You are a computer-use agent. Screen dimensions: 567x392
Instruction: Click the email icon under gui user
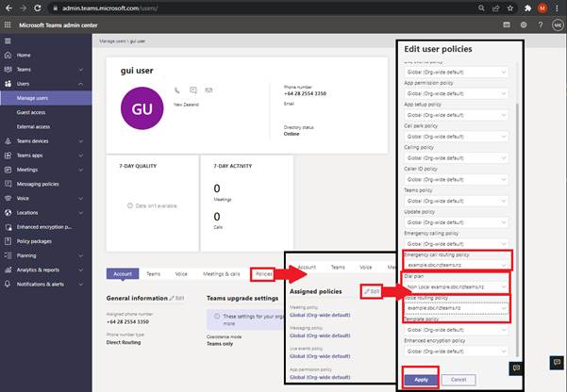pos(208,90)
